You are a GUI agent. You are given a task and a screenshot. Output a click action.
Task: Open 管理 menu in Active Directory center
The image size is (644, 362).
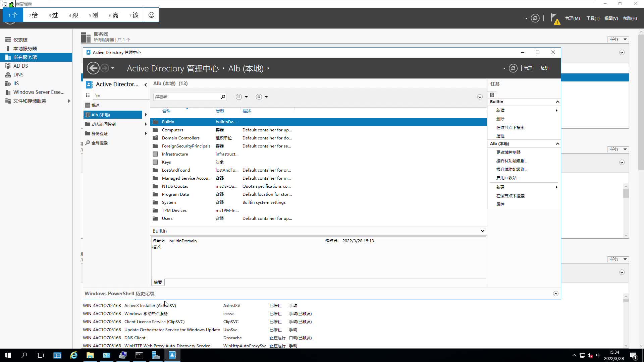(x=528, y=68)
